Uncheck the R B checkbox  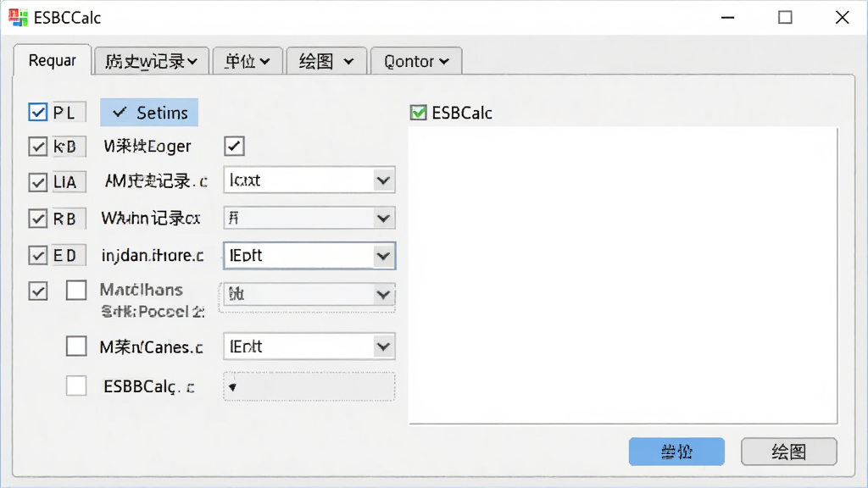click(37, 219)
